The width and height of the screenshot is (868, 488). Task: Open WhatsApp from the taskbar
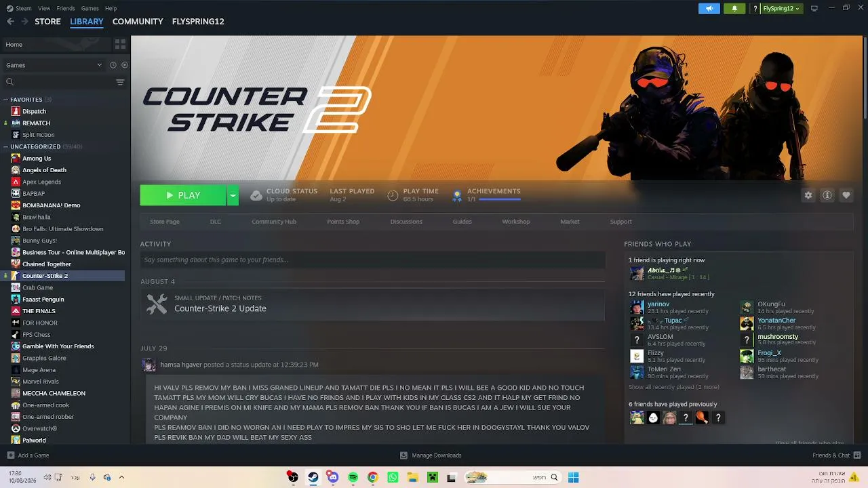[393, 477]
